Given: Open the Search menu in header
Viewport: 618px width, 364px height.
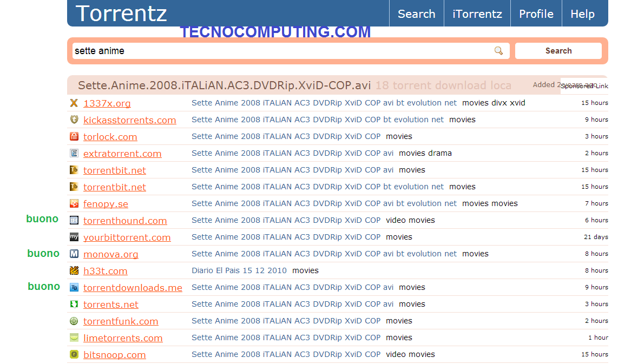Looking at the screenshot, I should 417,14.
